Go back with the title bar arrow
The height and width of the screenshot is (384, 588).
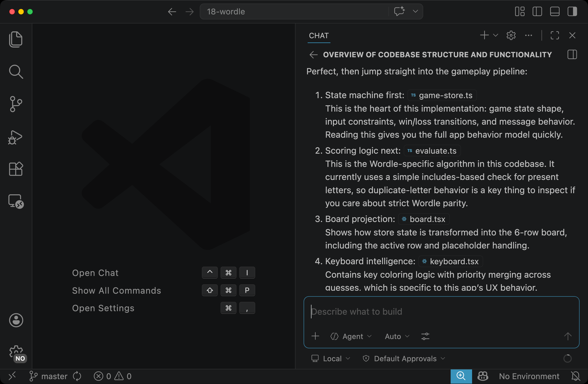tap(172, 12)
